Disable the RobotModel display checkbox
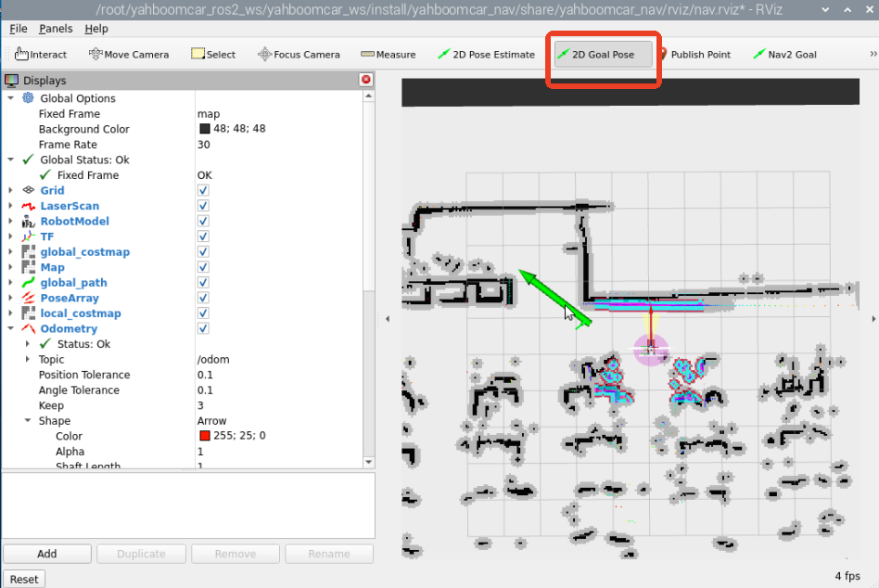The height and width of the screenshot is (588, 879). pos(203,222)
